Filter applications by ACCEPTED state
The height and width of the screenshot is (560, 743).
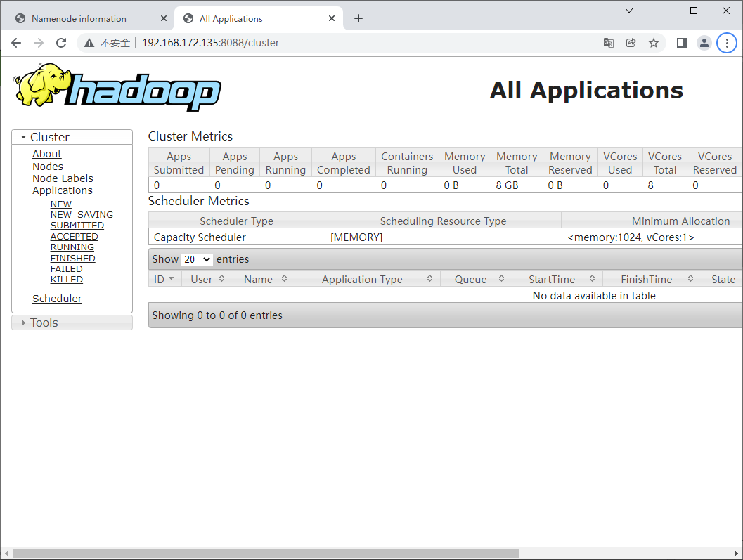(x=74, y=236)
